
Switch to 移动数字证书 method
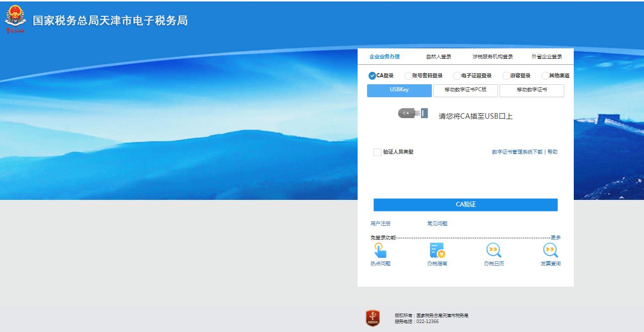pyautogui.click(x=531, y=90)
